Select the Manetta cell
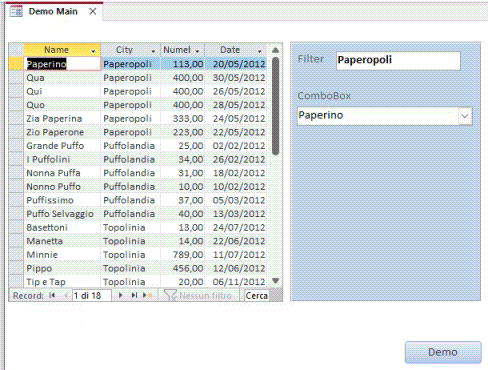 pyautogui.click(x=62, y=241)
